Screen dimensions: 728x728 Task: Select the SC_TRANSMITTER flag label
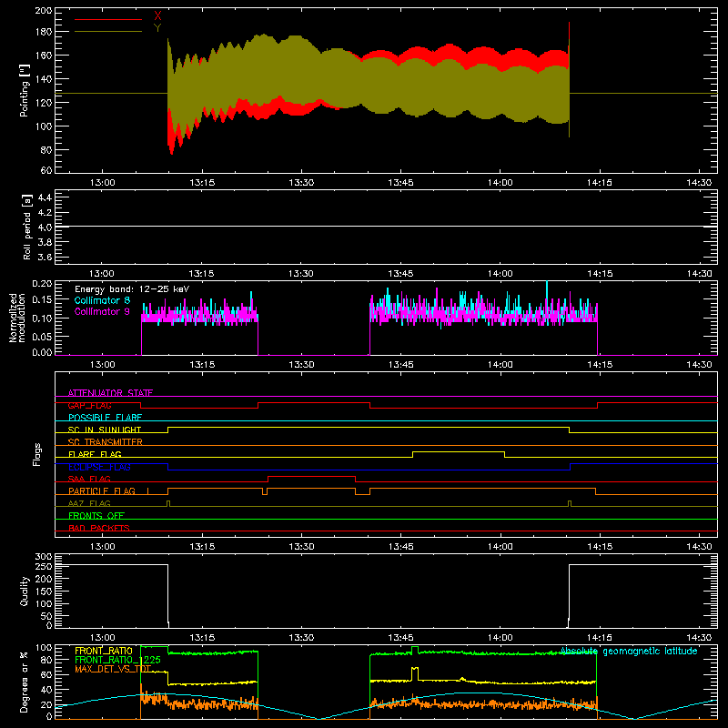tap(105, 442)
